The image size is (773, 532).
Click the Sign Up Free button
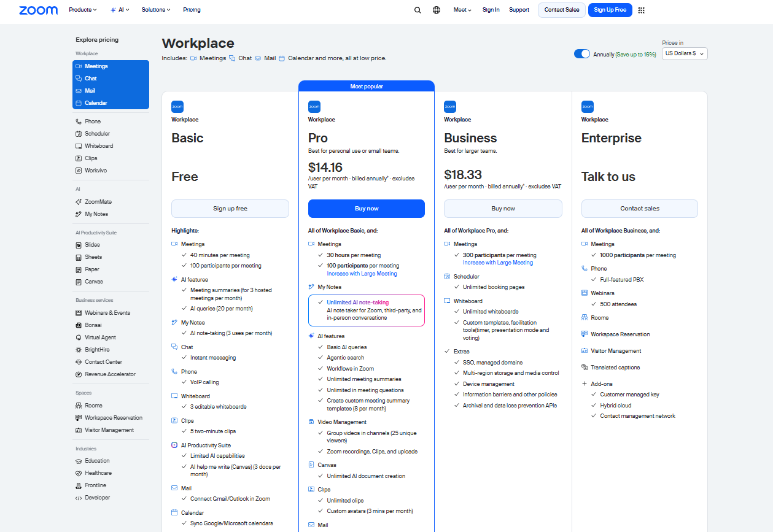tap(610, 10)
